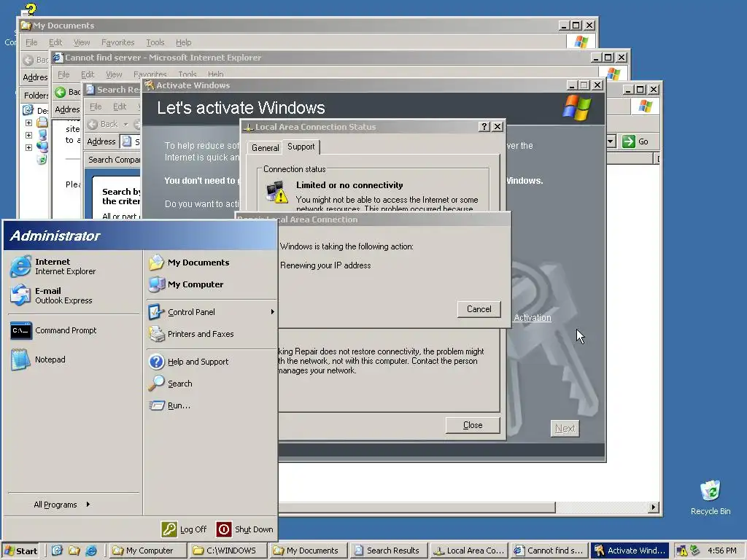Cancel the Repair Local Area Connection dialog
The image size is (747, 560).
(x=479, y=309)
